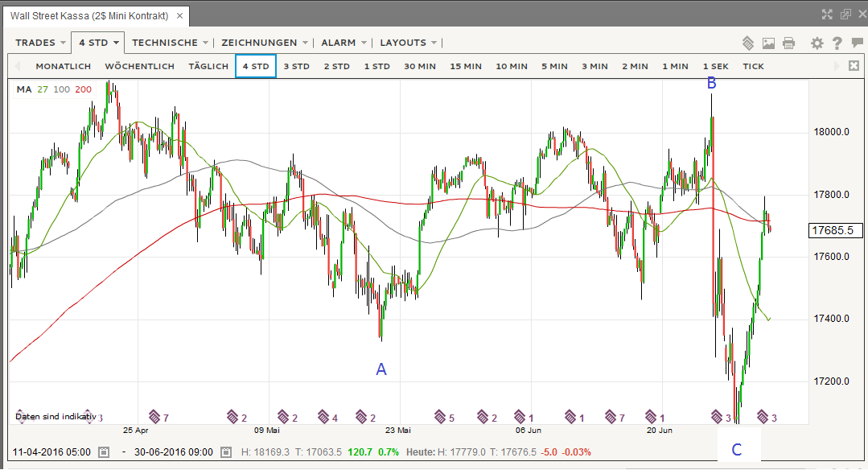The image size is (868, 470).
Task: Select the 15 MIN timeframe
Action: (466, 66)
